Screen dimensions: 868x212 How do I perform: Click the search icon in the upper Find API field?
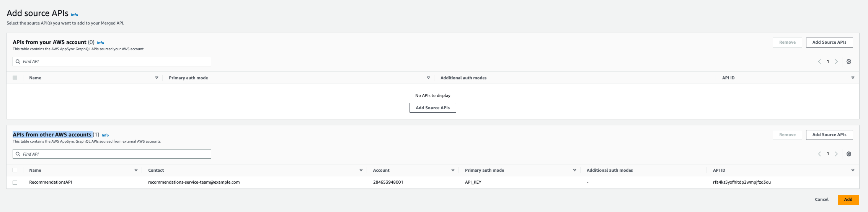(18, 61)
